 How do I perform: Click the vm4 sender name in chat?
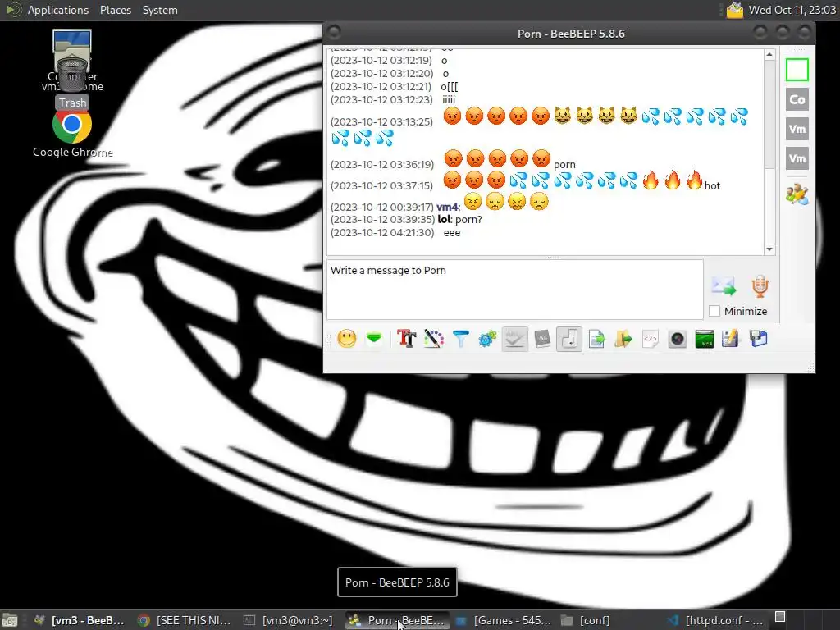tap(448, 207)
